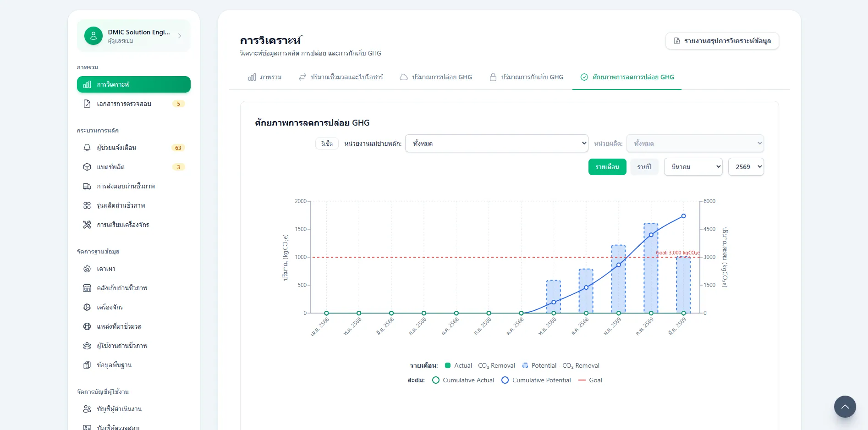
Task: Click the scroll-to-top arrow button
Action: (845, 407)
